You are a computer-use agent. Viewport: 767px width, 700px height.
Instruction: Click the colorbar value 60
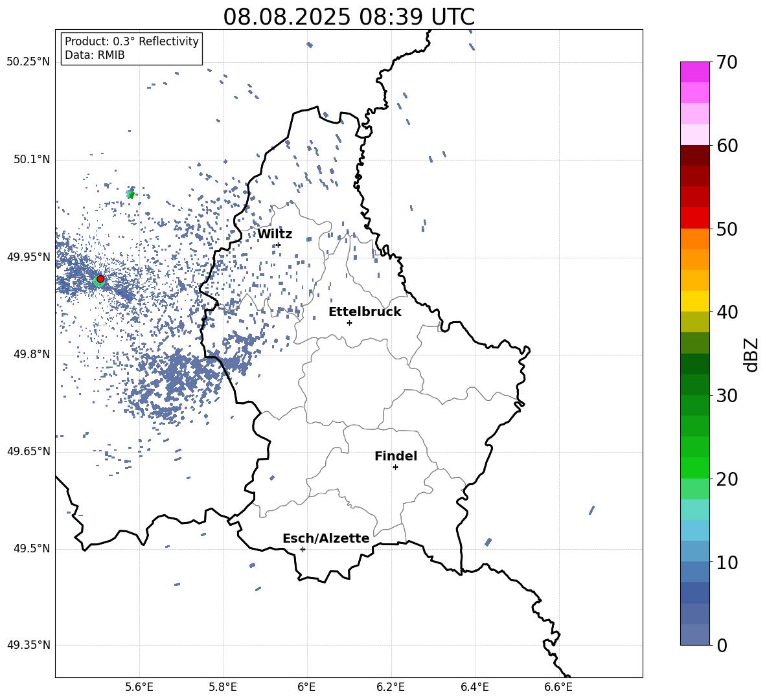tap(727, 146)
